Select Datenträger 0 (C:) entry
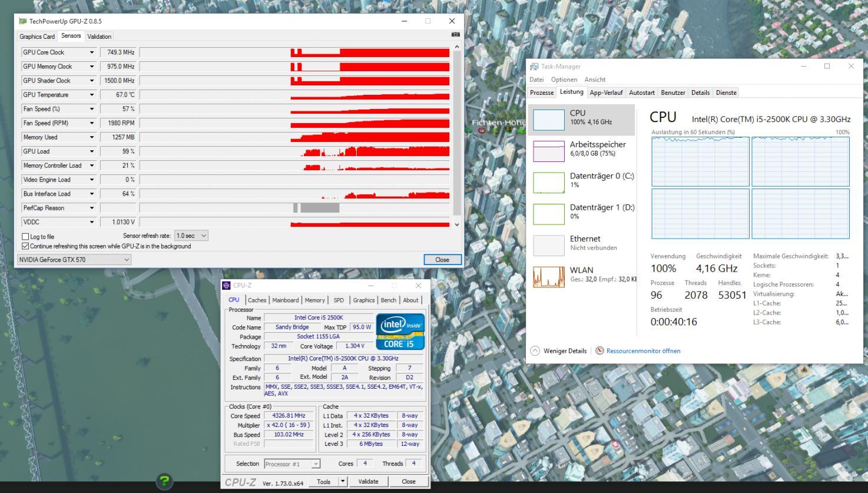Screen dimensions: 868x493 tap(583, 183)
